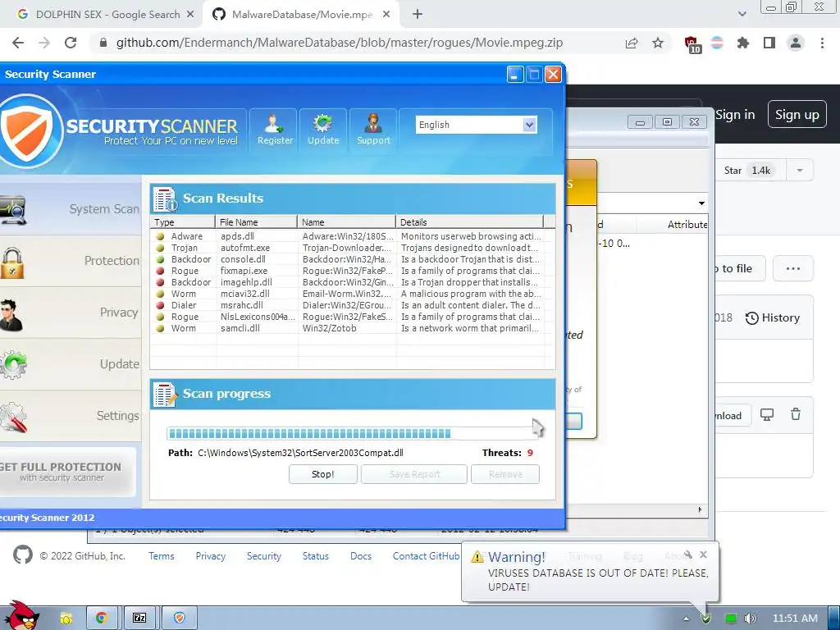Open Update section in left sidebar
This screenshot has width=840, height=630.
point(71,364)
